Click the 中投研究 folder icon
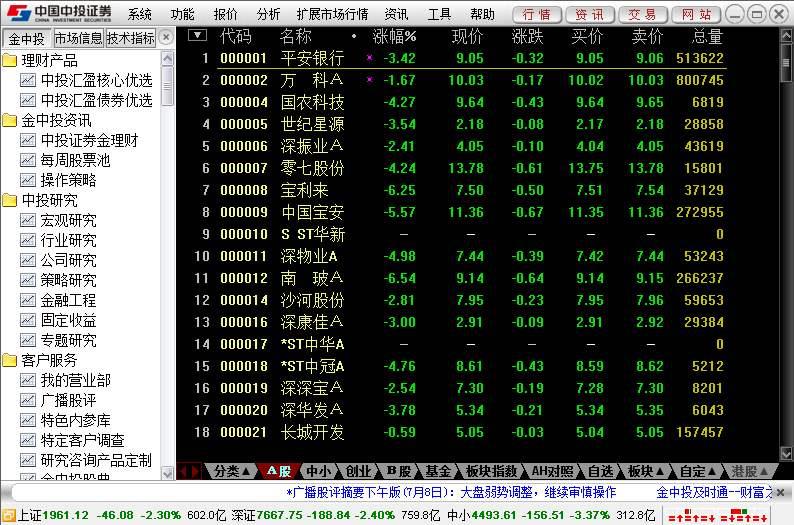Screen dimensions: 794x525 pos(10,200)
